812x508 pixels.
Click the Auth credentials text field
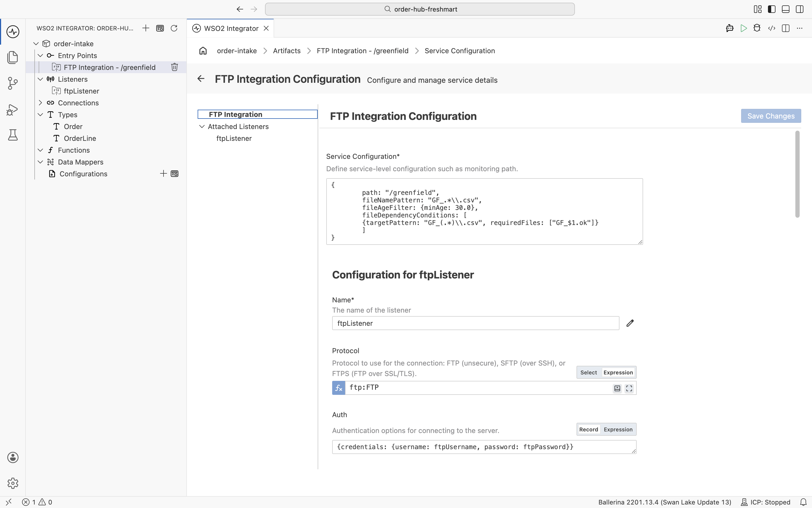(484, 447)
